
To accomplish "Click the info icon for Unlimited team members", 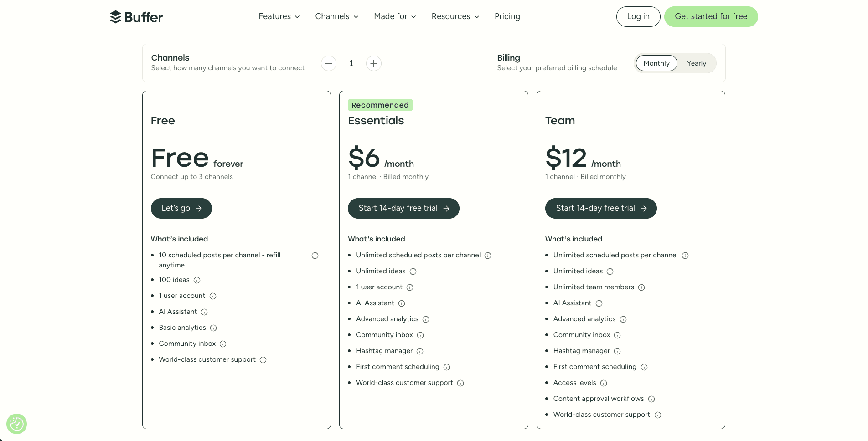I will 642,287.
